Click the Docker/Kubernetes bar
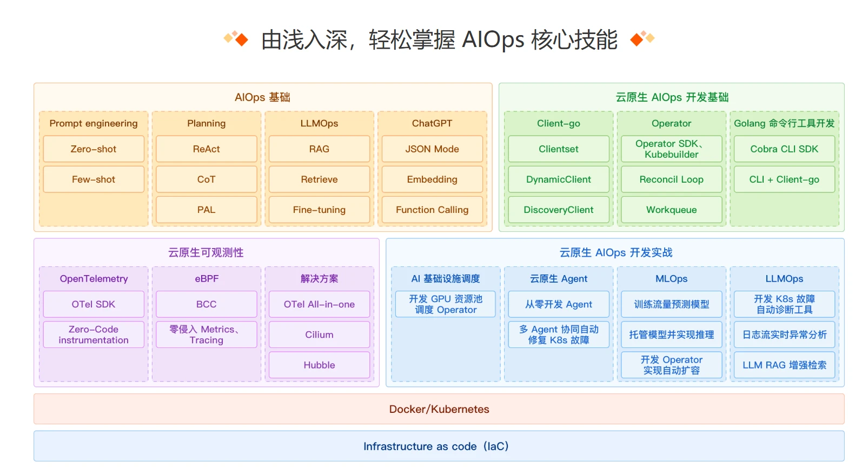 pos(439,409)
